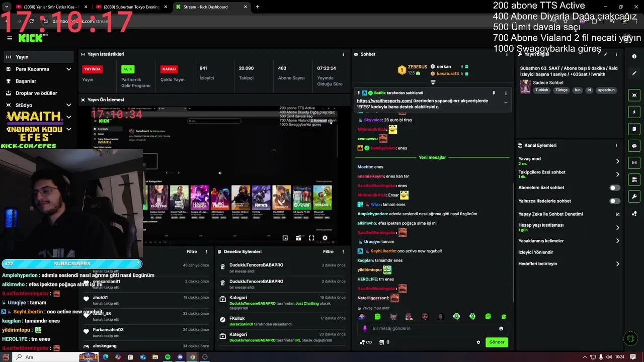This screenshot has height=362, width=644.
Task: Select the channel points dots icon in the right toolbar
Action: coord(634,213)
